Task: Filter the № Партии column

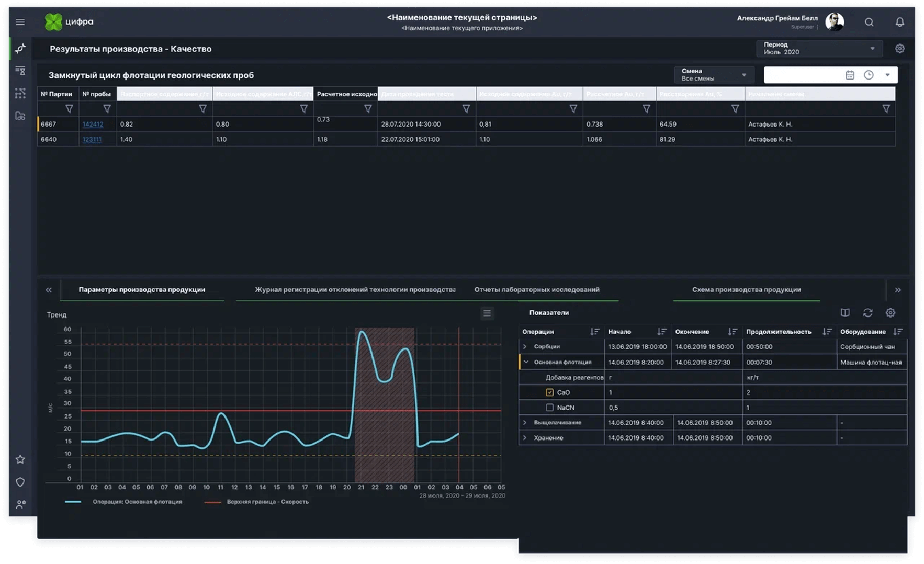Action: tap(69, 109)
